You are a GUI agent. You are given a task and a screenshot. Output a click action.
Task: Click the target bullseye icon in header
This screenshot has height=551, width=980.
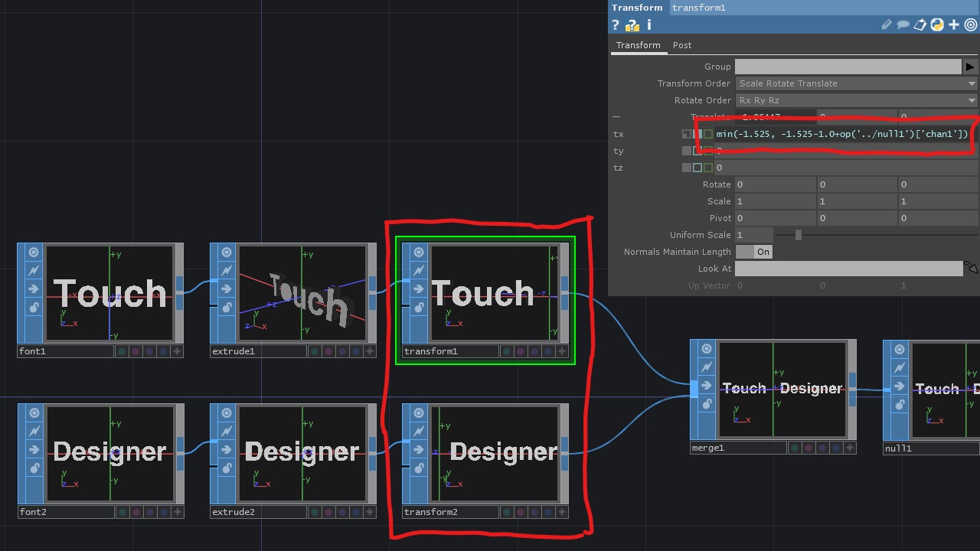971,25
